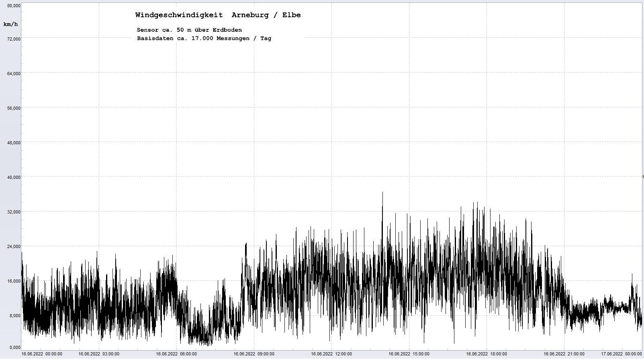644x359 pixels.
Task: Select the '16.06.2022 09:00:00' time label
Action: 254,354
